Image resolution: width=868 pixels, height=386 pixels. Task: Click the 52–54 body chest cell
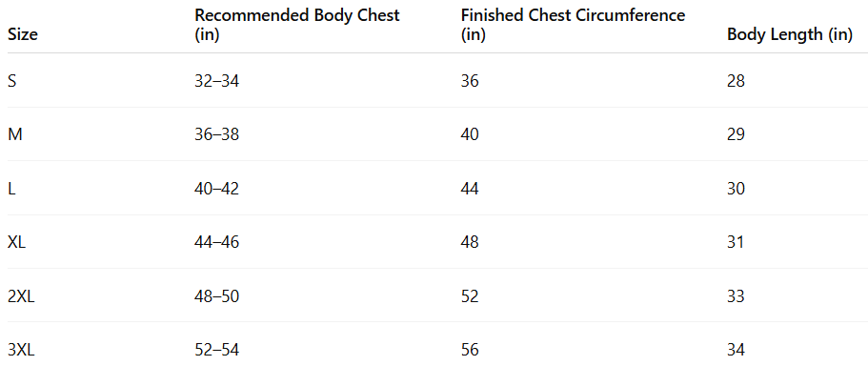click(x=217, y=350)
